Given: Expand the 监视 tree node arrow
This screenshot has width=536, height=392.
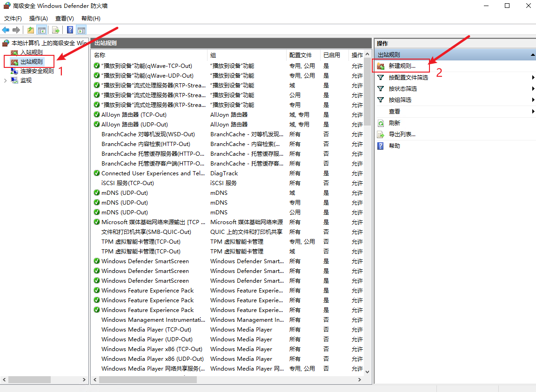Looking at the screenshot, I should (5, 80).
